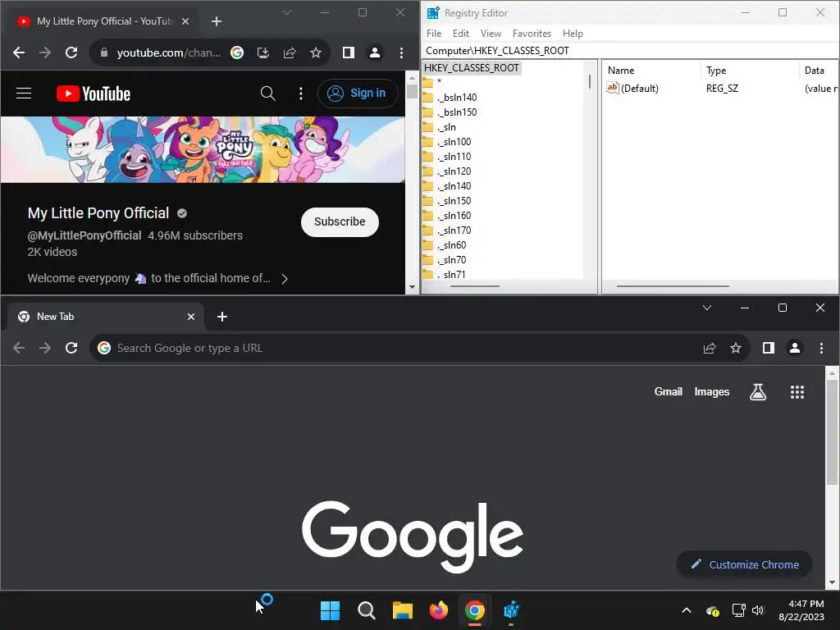
Task: Toggle side panel in bottom Chrome window
Action: (768, 348)
